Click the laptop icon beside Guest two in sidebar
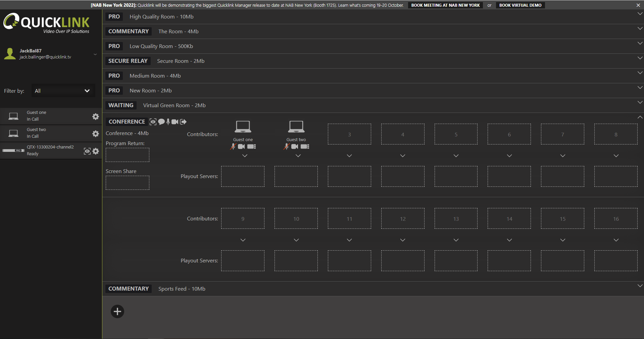The image size is (644, 339). coord(13,133)
